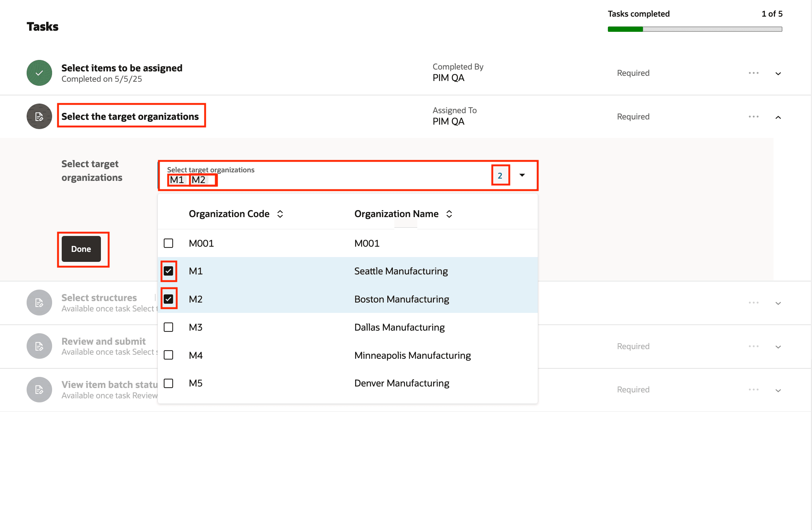
Task: Sort by the Organization Code column arrows
Action: pyautogui.click(x=280, y=214)
